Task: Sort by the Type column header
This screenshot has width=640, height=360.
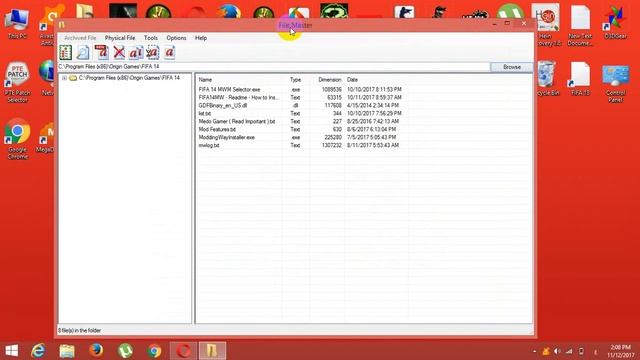Action: coord(295,80)
